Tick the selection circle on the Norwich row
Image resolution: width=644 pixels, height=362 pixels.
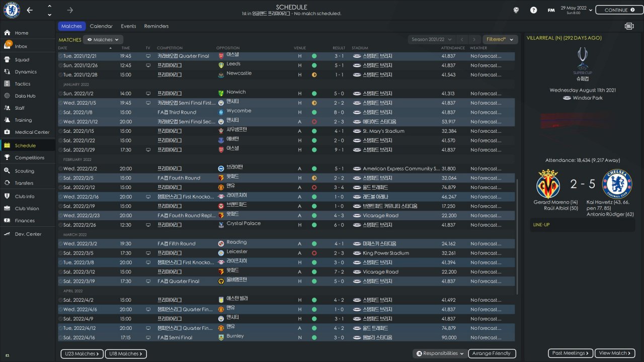click(x=61, y=94)
